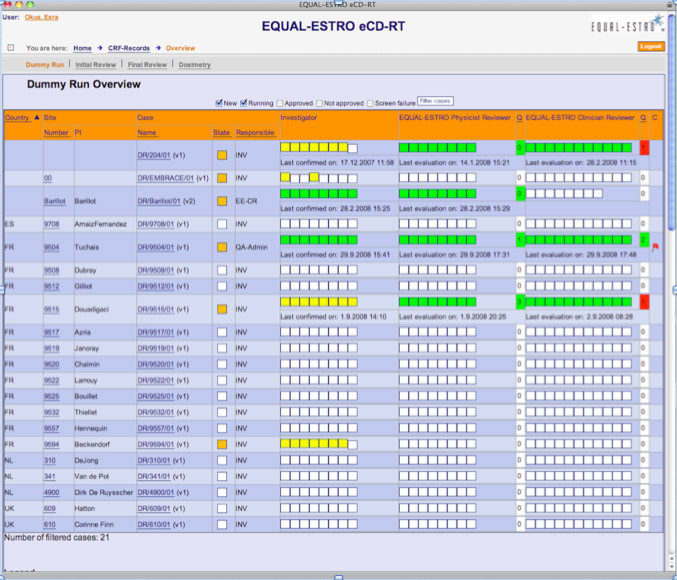Image resolution: width=677 pixels, height=580 pixels.
Task: Click the orange state icon for DR/9504/01
Action: tap(222, 247)
